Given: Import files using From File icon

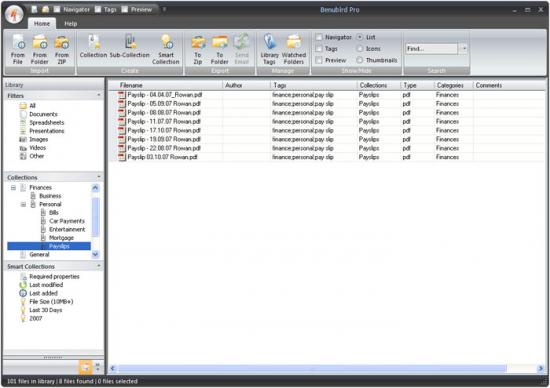Looking at the screenshot, I should [x=18, y=49].
